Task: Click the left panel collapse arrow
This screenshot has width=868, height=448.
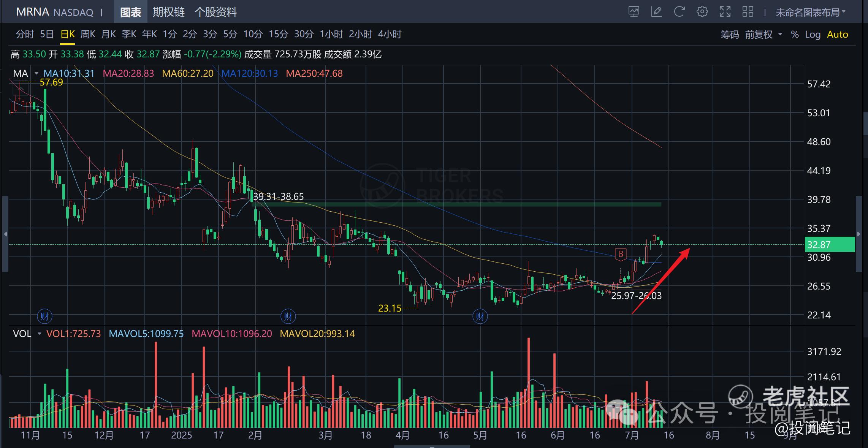Action: pyautogui.click(x=5, y=234)
